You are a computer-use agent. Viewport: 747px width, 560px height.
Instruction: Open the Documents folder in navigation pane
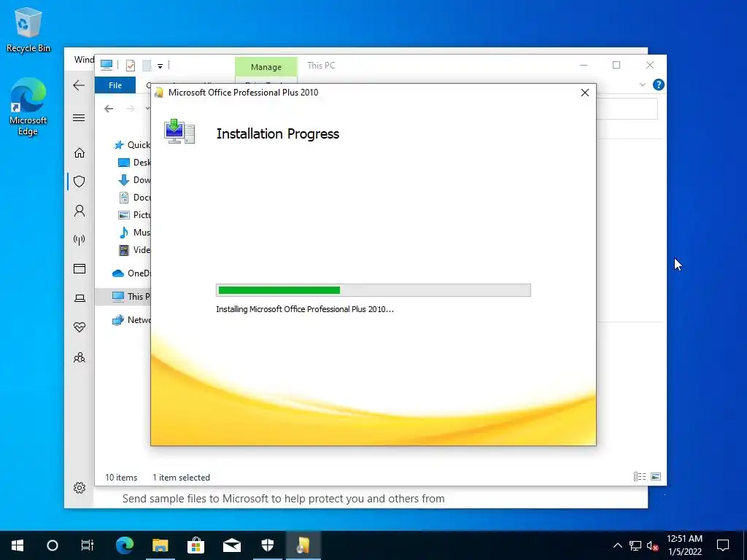[134, 197]
